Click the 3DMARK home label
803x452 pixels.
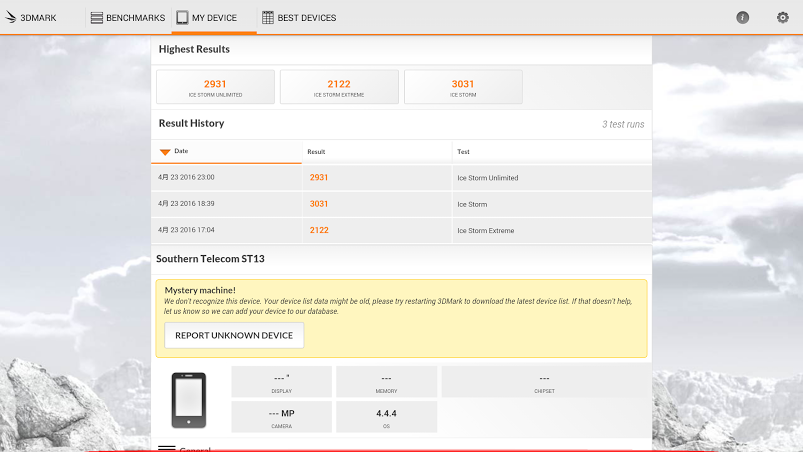click(38, 18)
